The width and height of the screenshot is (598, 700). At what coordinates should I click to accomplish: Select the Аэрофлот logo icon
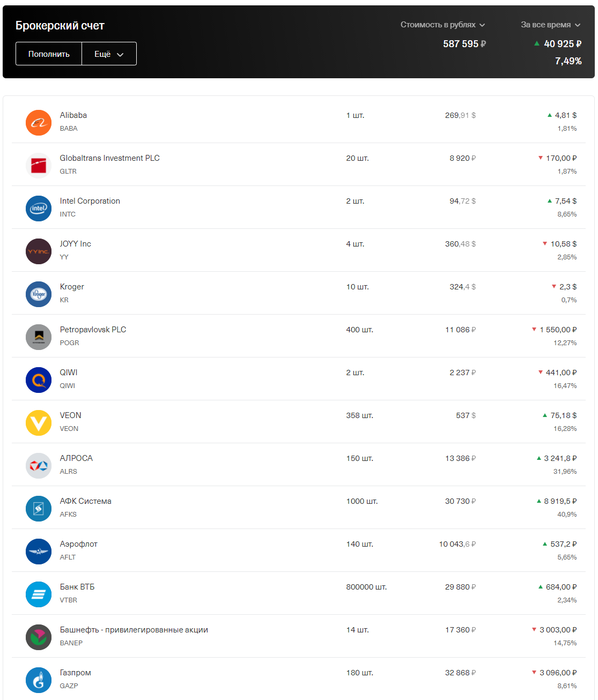click(38, 551)
